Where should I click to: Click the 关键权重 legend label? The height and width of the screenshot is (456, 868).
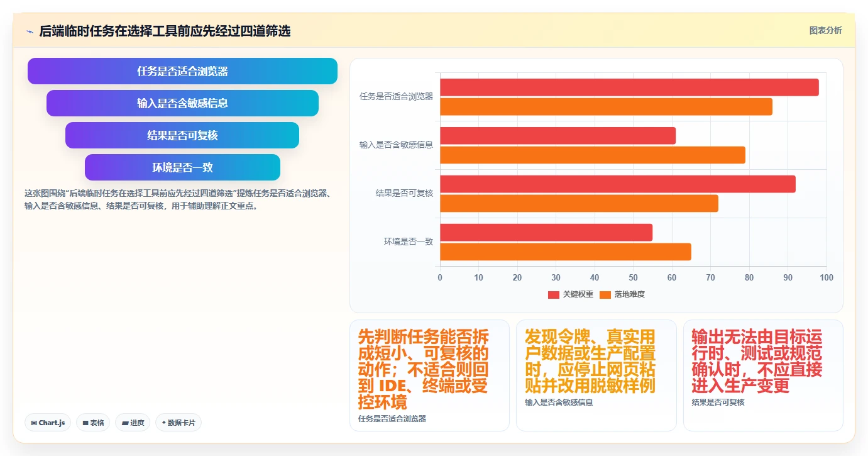[x=578, y=294]
